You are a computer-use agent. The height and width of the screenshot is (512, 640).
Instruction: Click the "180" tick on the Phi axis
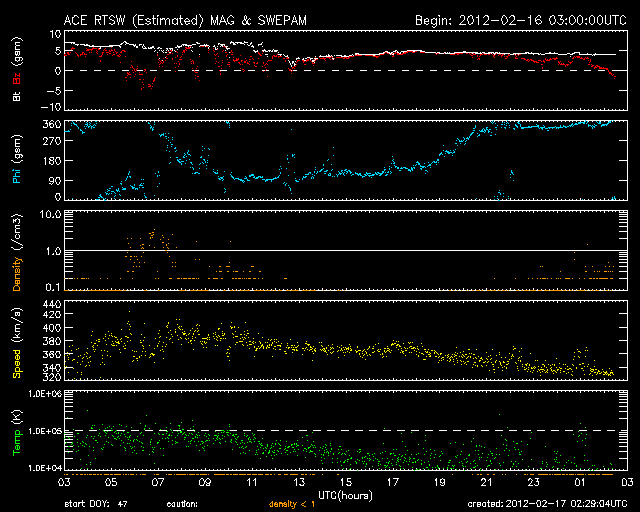(51, 160)
